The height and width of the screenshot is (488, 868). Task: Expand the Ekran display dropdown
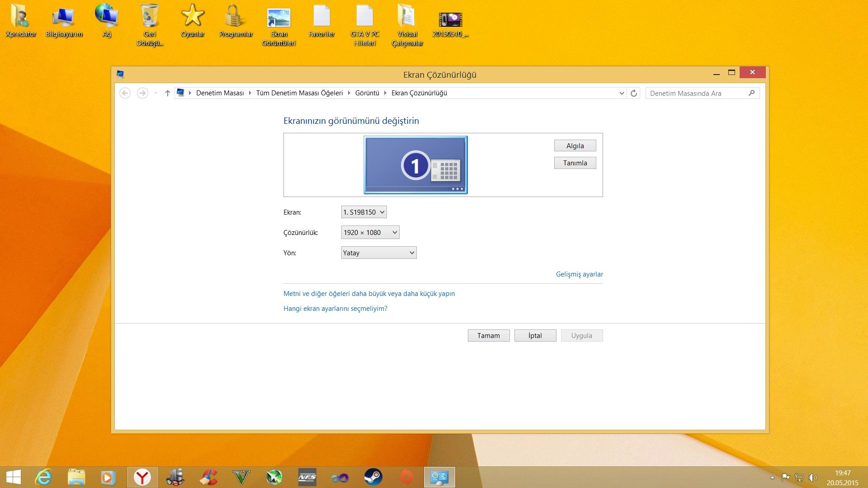click(364, 212)
